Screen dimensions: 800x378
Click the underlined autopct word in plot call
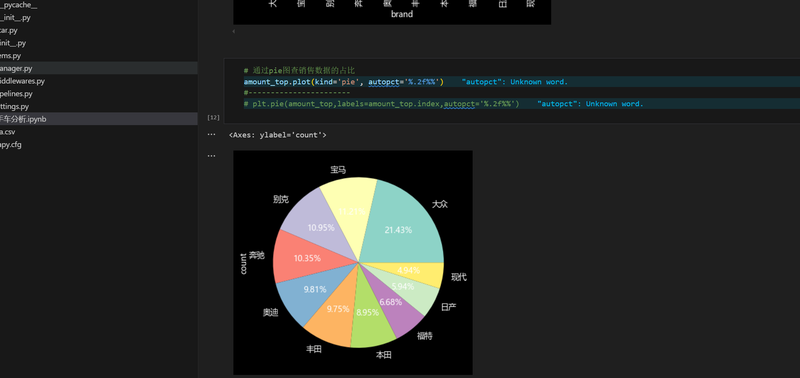tap(383, 82)
